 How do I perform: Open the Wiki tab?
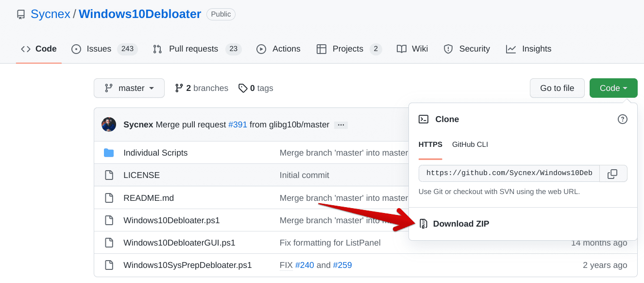pyautogui.click(x=412, y=49)
